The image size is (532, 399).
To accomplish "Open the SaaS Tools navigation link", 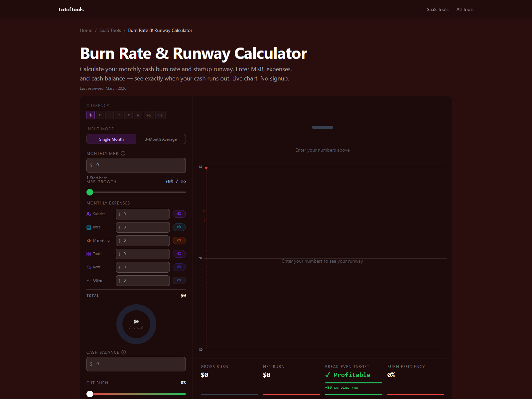I will point(438,9).
